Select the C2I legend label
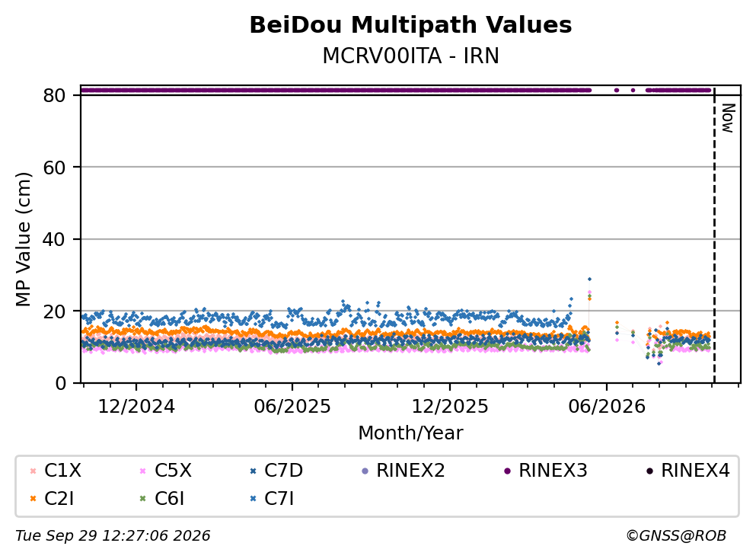Viewport: 756px width, 559px height. pyautogui.click(x=59, y=499)
